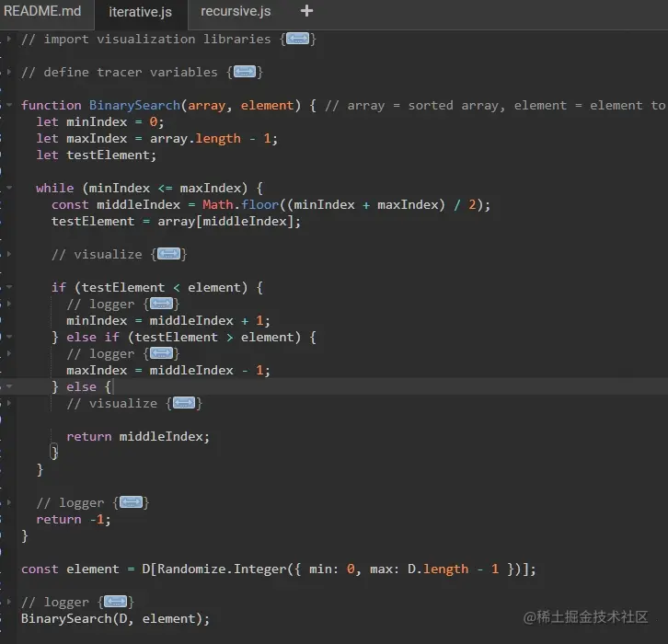Viewport: 668px width, 644px height.
Task: Collapse the while loop via gutter arrow
Action: tap(8, 188)
